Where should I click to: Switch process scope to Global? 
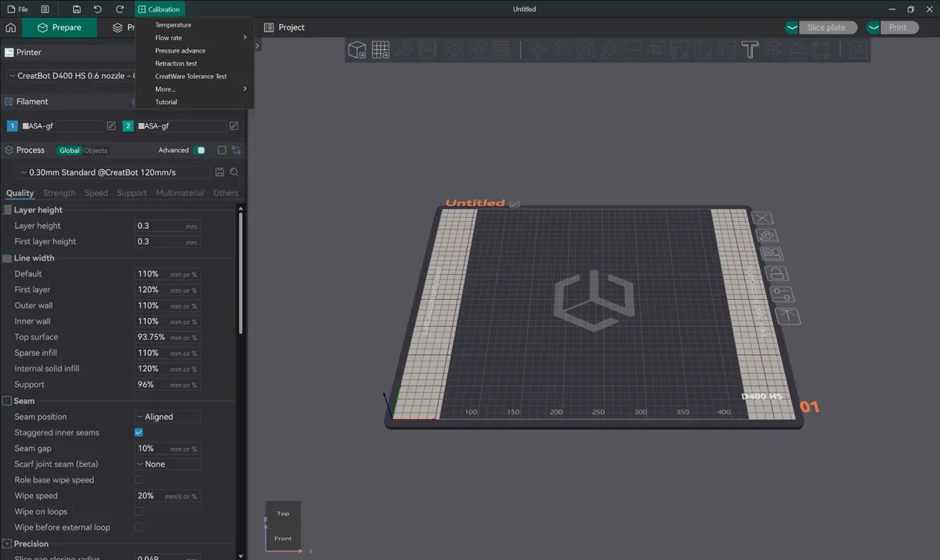click(70, 150)
